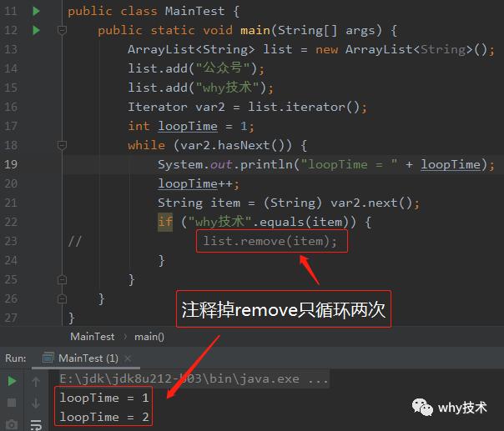Collapse while loop fold at line 18
Image resolution: width=504 pixels, height=431 pixels.
62,146
